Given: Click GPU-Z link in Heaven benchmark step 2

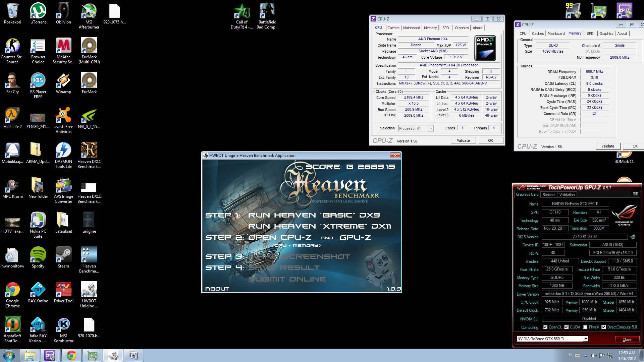Looking at the screenshot, I should 355,238.
